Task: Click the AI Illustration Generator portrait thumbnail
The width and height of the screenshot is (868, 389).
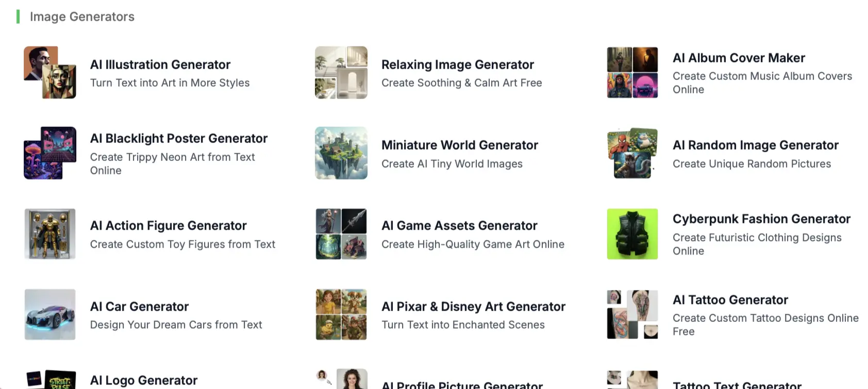Action: (x=50, y=73)
